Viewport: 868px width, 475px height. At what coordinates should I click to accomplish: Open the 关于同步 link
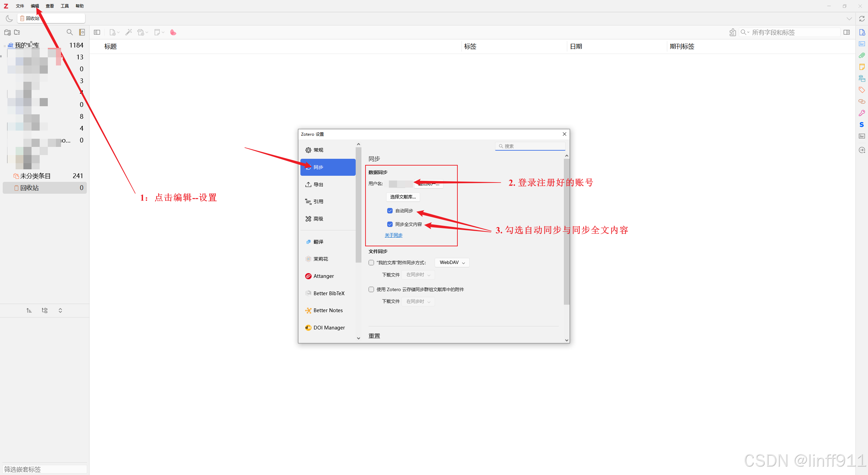(393, 235)
